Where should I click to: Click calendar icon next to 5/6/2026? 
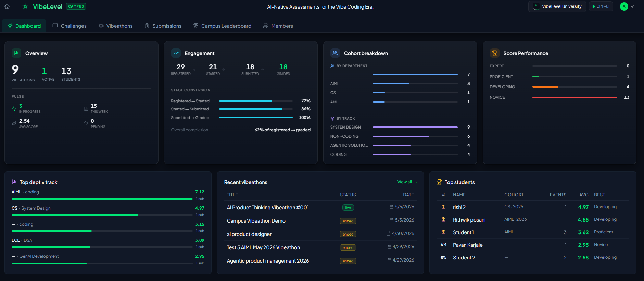(392, 207)
